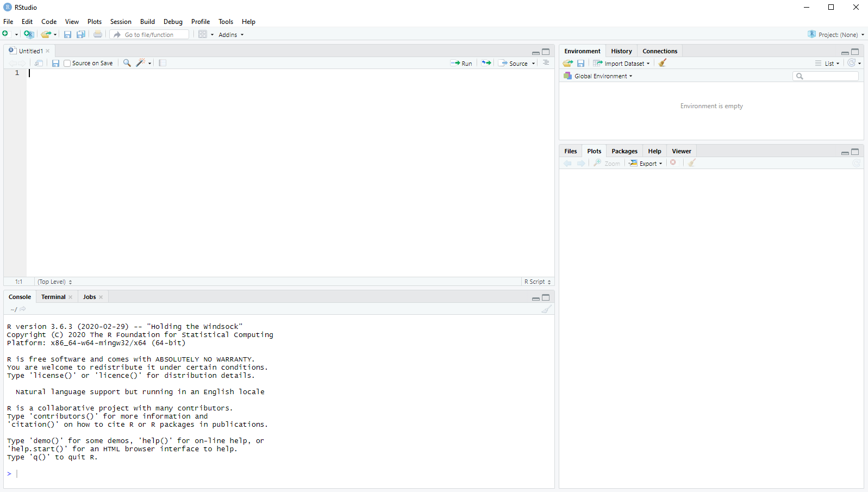The image size is (868, 492).
Task: Clear all objects from the environment
Action: click(x=662, y=63)
